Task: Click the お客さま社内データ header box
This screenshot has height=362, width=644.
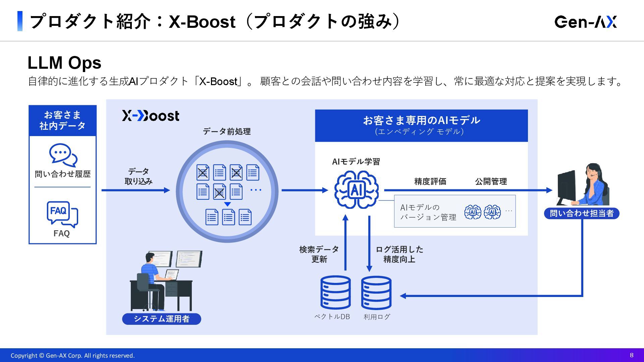Action: pyautogui.click(x=62, y=120)
